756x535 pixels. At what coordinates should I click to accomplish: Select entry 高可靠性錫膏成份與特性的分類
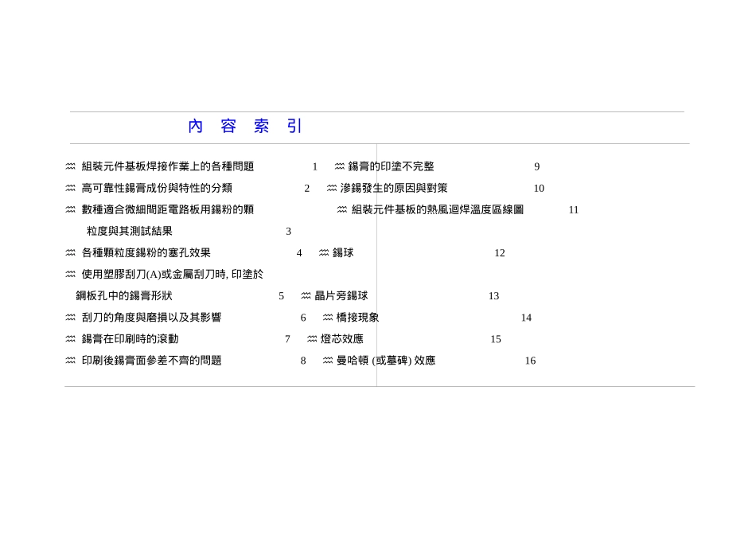coord(157,188)
